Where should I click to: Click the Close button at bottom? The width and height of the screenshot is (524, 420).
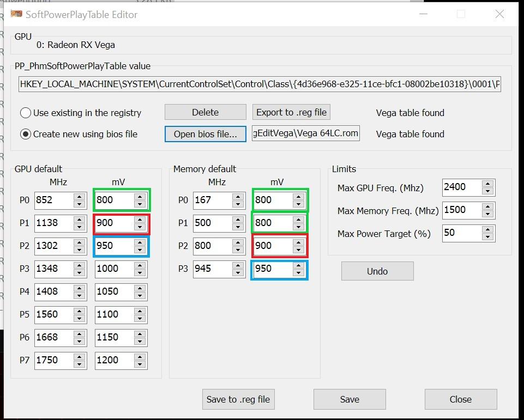coord(461,399)
